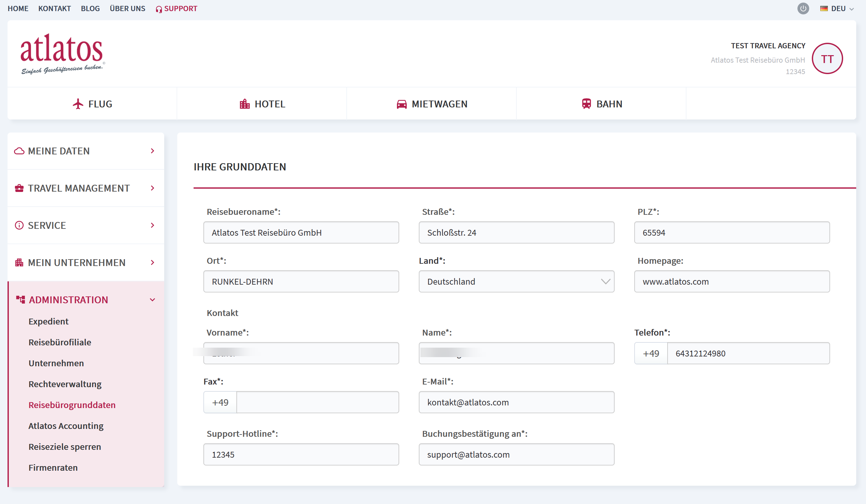Viewport: 866px width, 504px height.
Task: Expand the Meine Daten chevron
Action: click(152, 151)
